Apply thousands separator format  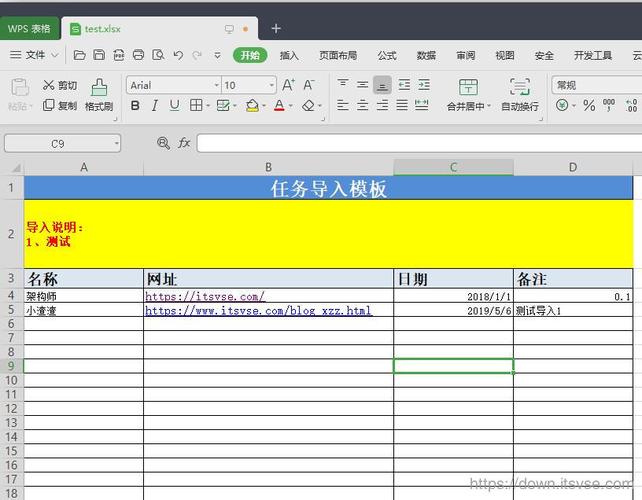[x=609, y=105]
